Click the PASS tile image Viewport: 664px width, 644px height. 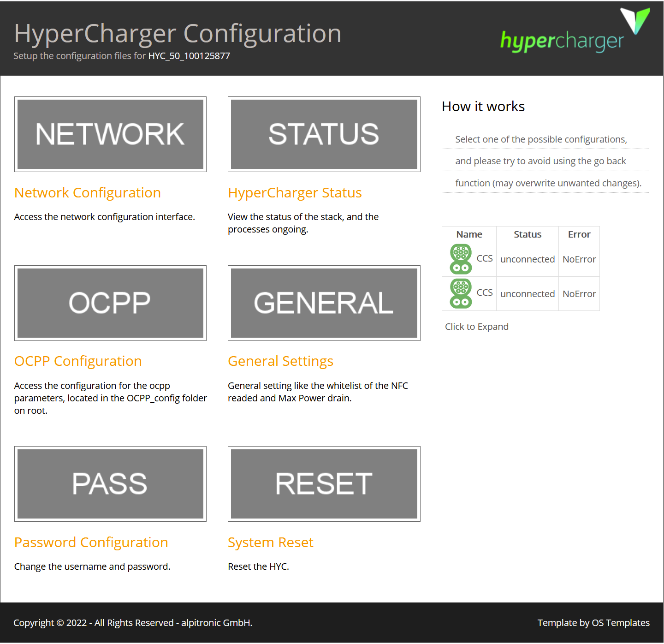(x=110, y=484)
